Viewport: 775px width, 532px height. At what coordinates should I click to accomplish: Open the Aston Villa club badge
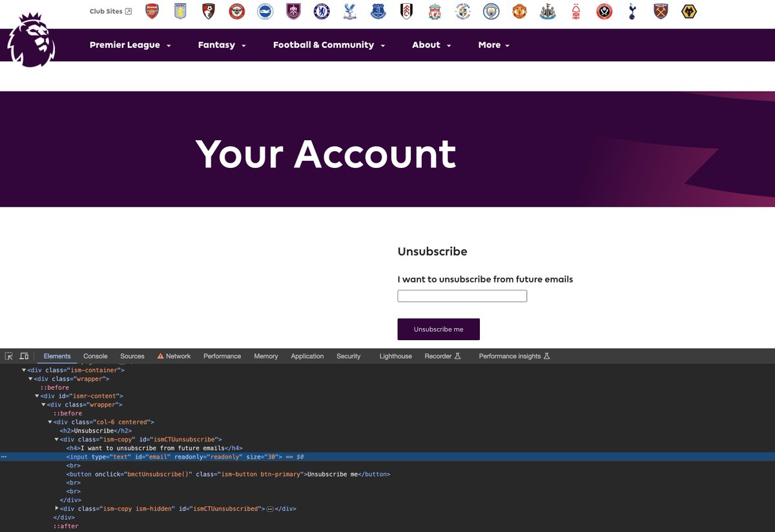(x=180, y=11)
